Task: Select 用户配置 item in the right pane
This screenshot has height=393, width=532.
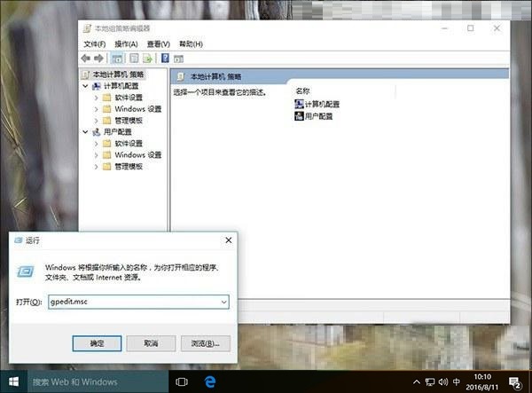Action: click(x=314, y=116)
